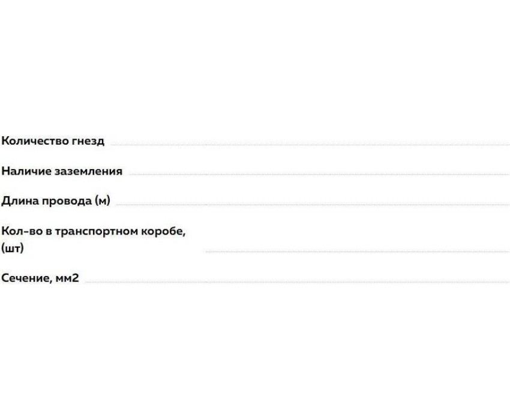The height and width of the screenshot is (420, 510).
Task: Click the "Сечение, мм2" label
Action: pyautogui.click(x=40, y=278)
